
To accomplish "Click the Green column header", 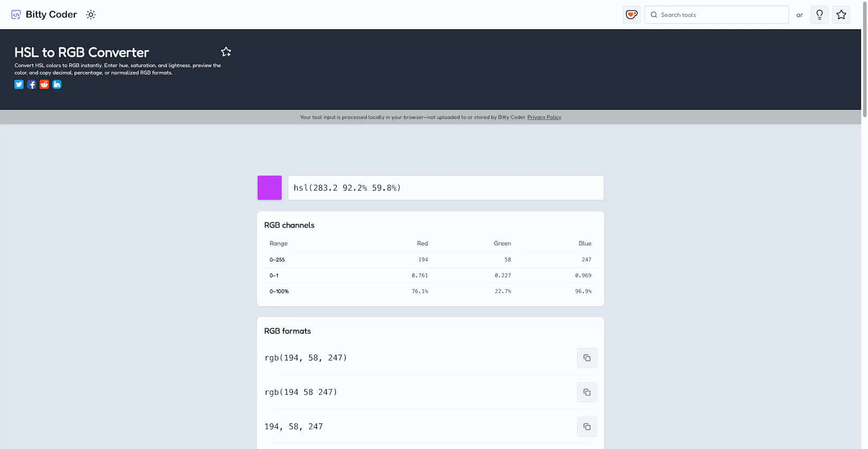I will click(x=502, y=243).
